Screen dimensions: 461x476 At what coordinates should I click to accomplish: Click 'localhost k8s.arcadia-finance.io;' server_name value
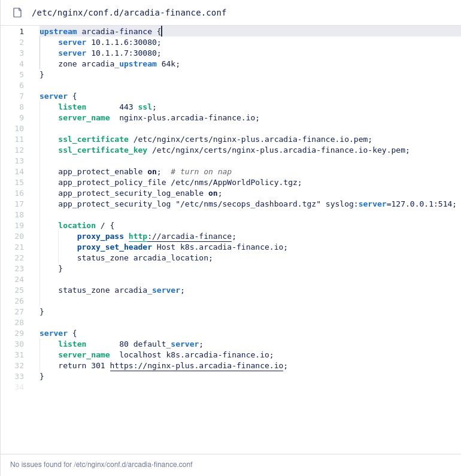tap(196, 355)
